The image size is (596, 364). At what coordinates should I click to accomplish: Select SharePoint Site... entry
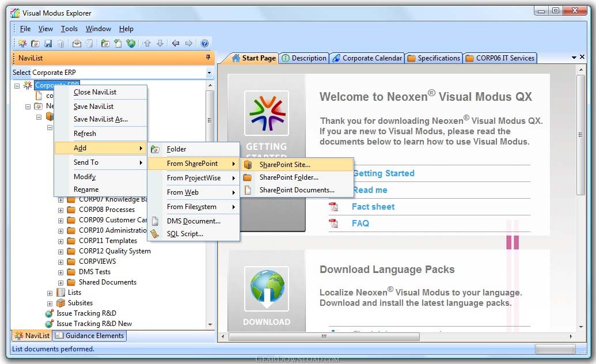click(x=297, y=165)
